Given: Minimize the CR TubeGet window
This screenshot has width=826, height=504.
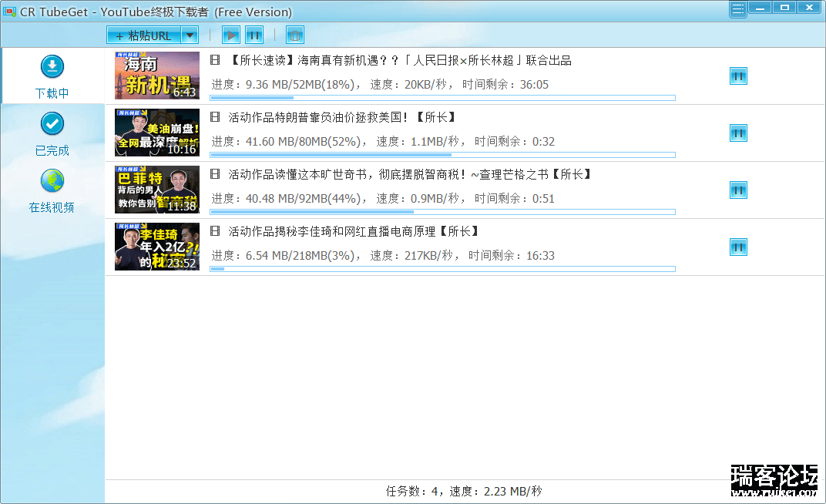Looking at the screenshot, I should 760,8.
